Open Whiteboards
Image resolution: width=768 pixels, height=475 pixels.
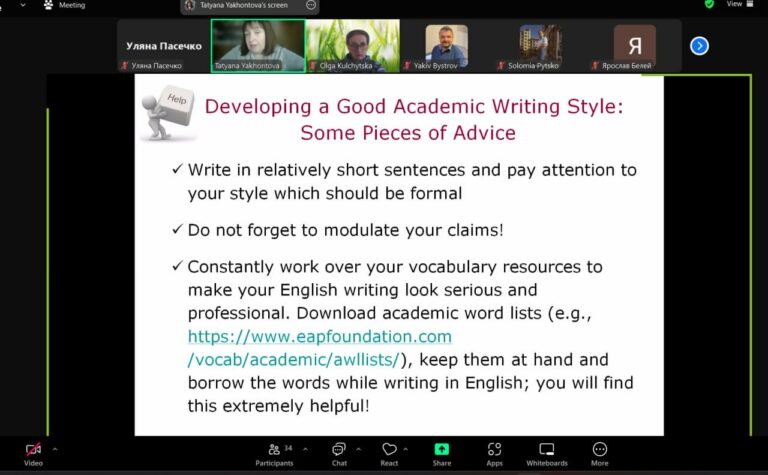(x=547, y=454)
